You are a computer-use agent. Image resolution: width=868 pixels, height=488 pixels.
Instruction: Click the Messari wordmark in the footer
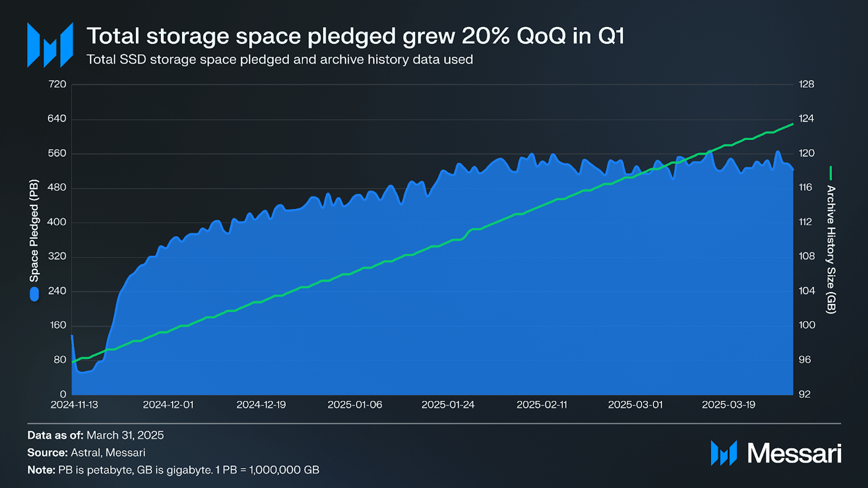click(x=794, y=453)
